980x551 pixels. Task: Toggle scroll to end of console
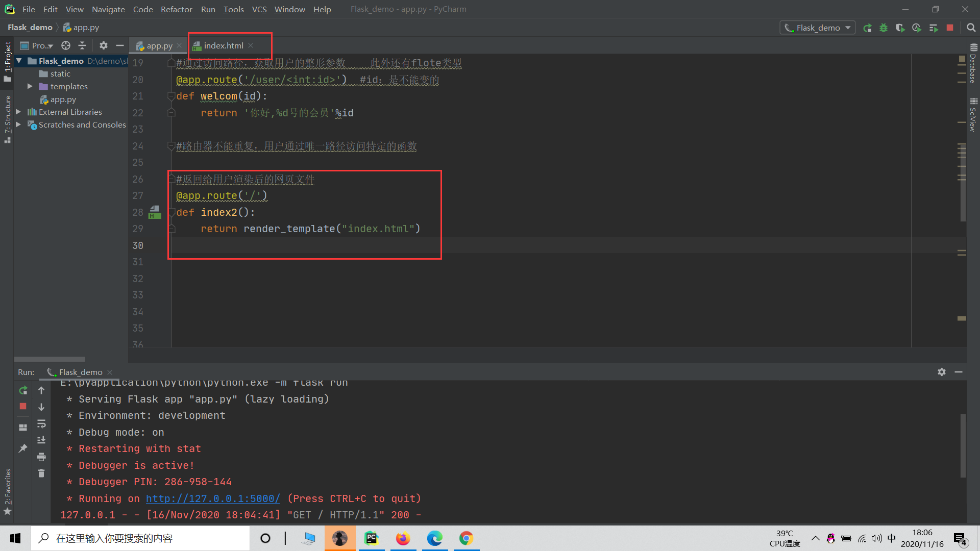tap(41, 440)
